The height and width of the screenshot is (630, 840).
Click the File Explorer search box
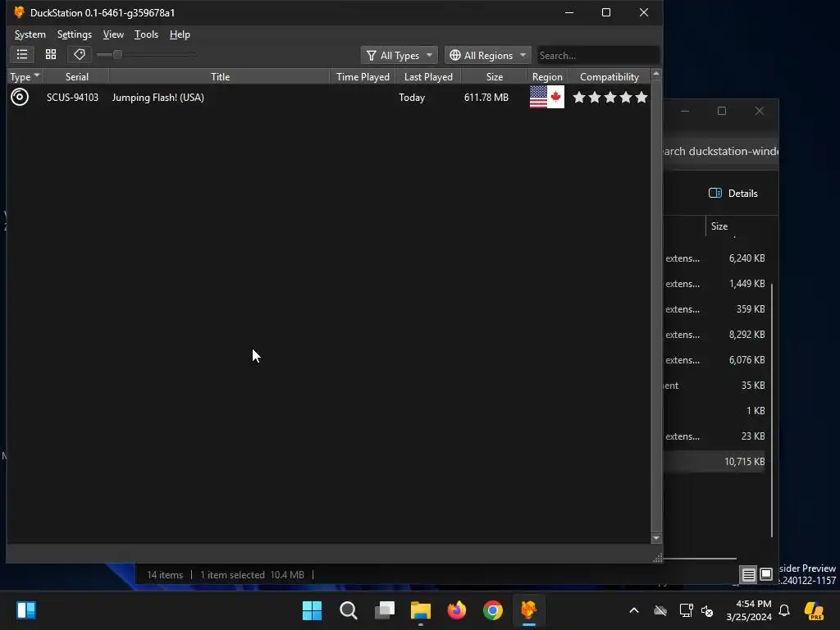click(x=720, y=152)
